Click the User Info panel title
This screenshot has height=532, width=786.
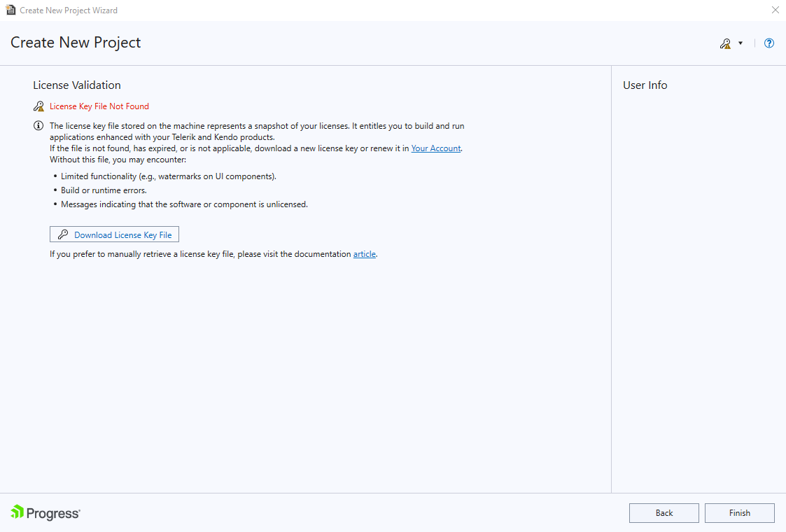tap(645, 85)
